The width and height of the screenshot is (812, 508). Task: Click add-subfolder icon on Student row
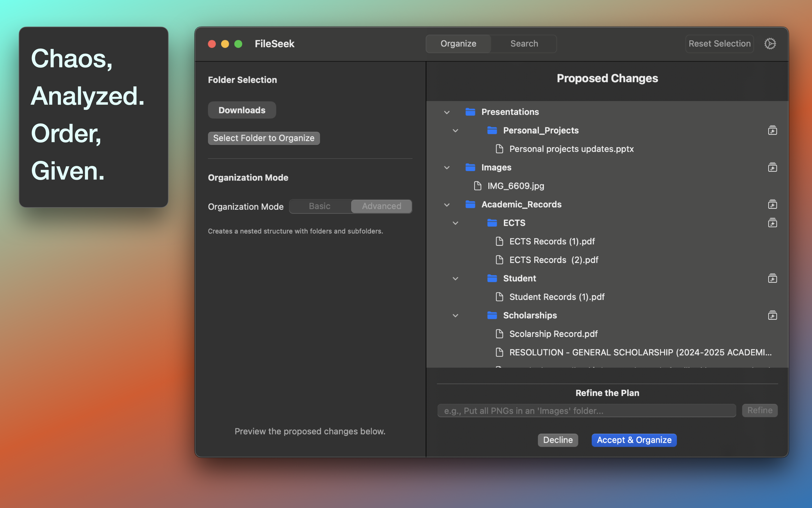pos(773,278)
